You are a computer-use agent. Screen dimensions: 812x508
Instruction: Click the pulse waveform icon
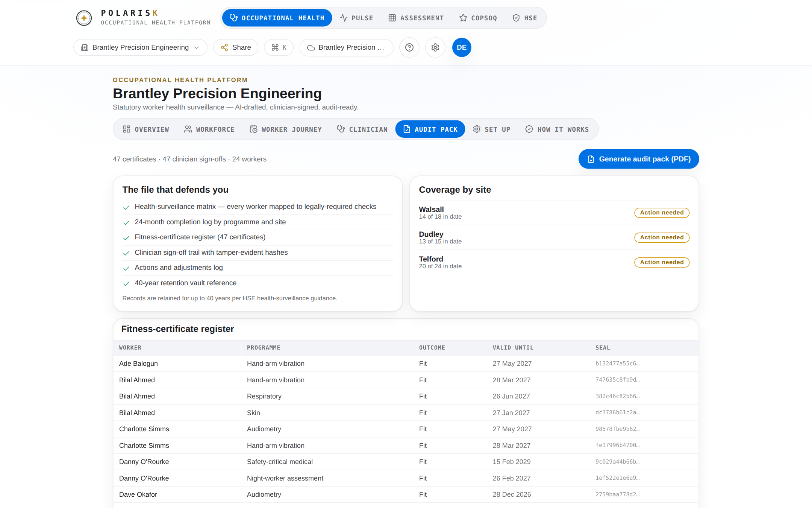[x=344, y=18]
